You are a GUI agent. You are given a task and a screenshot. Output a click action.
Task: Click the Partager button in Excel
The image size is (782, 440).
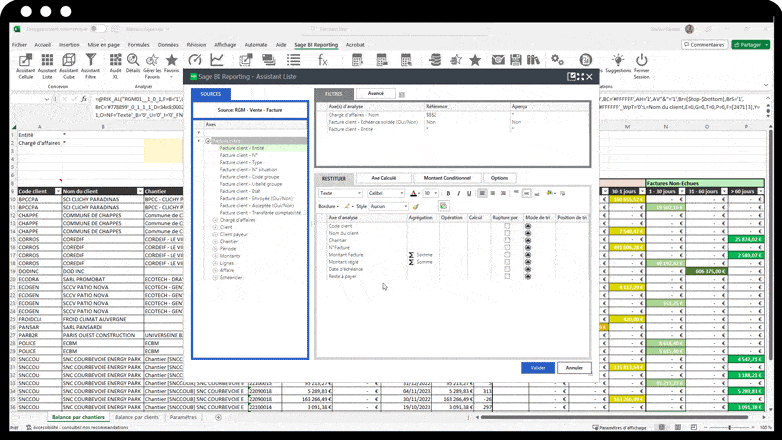[x=751, y=44]
